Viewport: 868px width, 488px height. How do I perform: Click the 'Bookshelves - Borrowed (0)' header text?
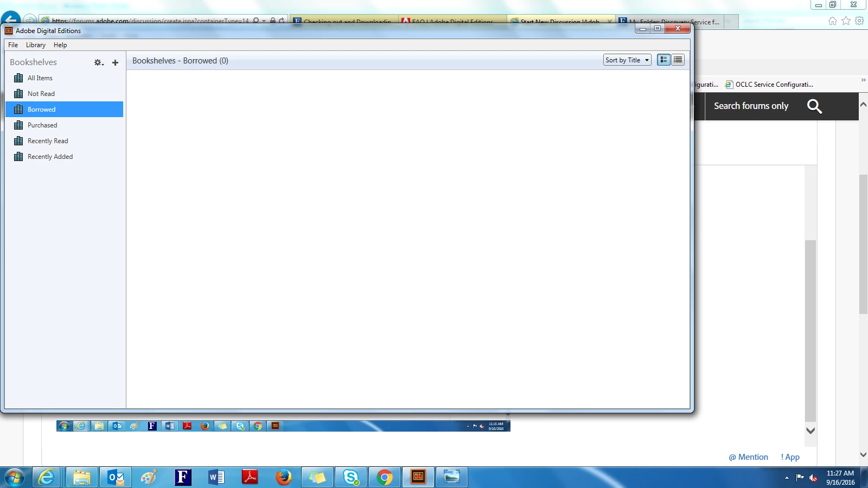click(180, 61)
